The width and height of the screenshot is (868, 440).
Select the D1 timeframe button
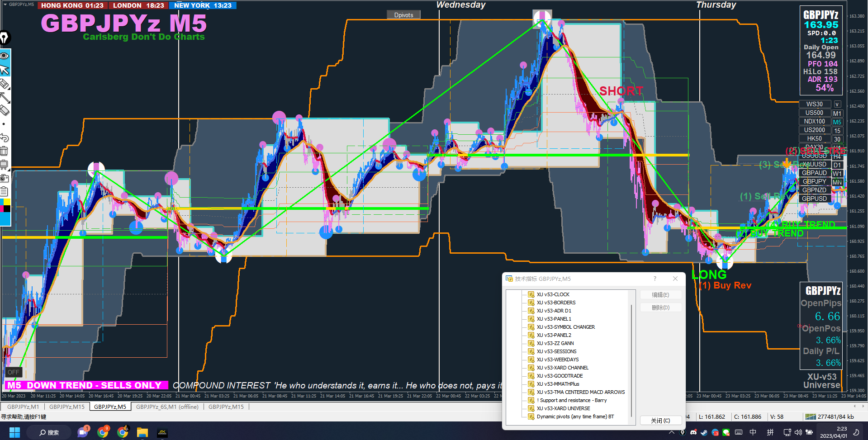(837, 165)
